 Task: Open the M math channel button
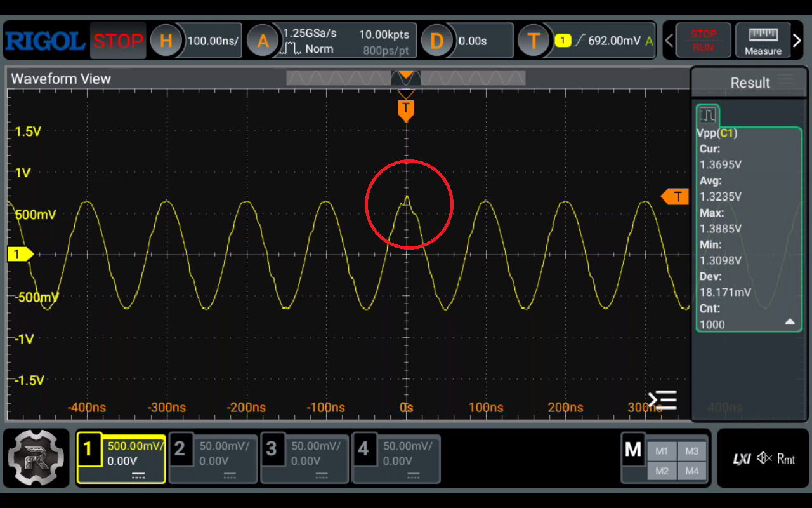pos(633,450)
